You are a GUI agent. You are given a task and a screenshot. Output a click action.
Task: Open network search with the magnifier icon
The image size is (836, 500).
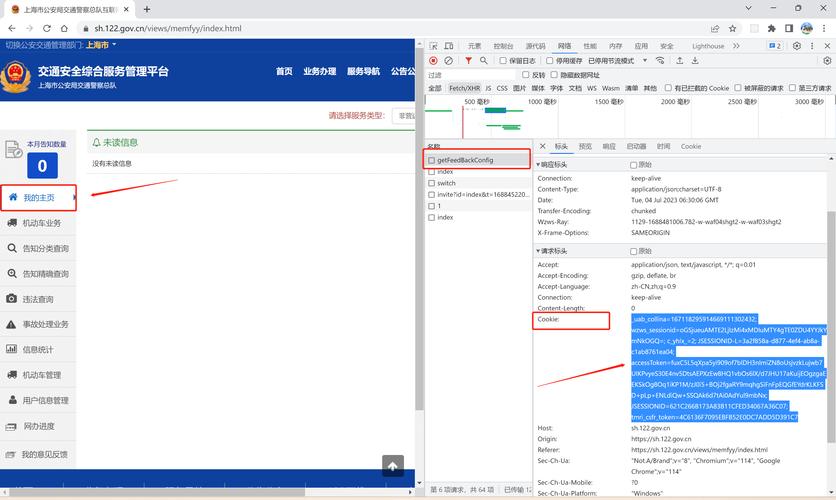click(x=484, y=61)
